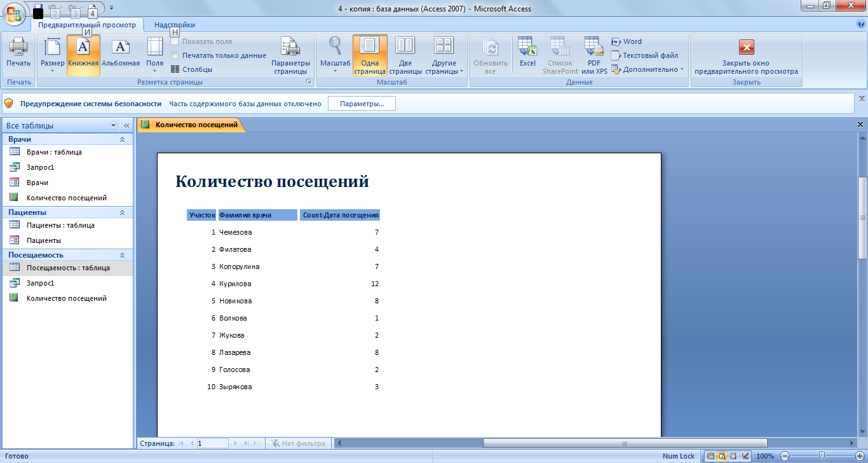Click the Две страницы view icon

pos(405,55)
